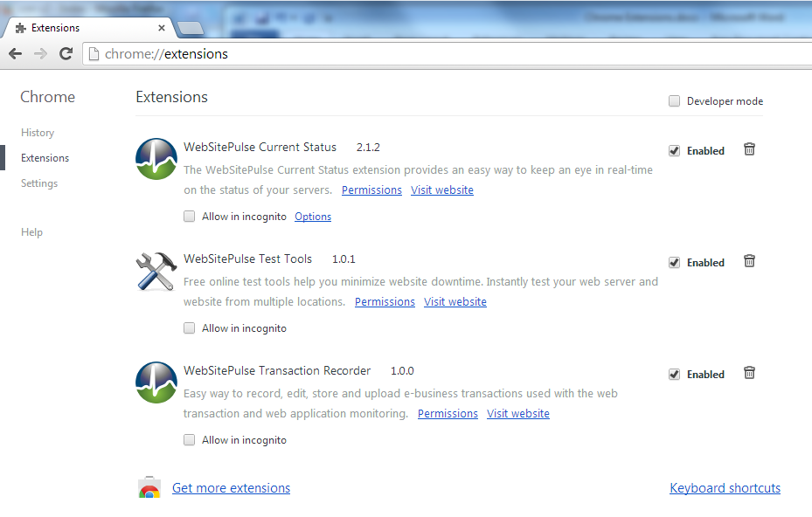Open Keyboard shortcuts link
This screenshot has height=517, width=812.
725,488
